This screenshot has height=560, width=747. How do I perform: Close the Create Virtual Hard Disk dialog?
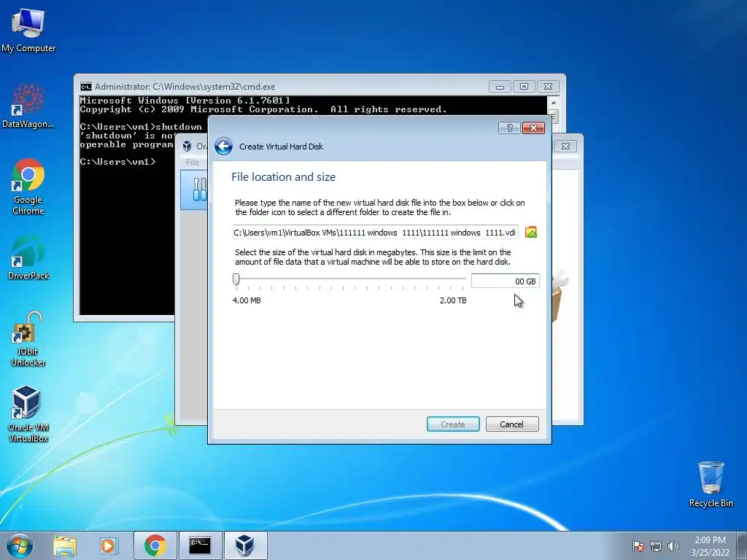coord(533,128)
